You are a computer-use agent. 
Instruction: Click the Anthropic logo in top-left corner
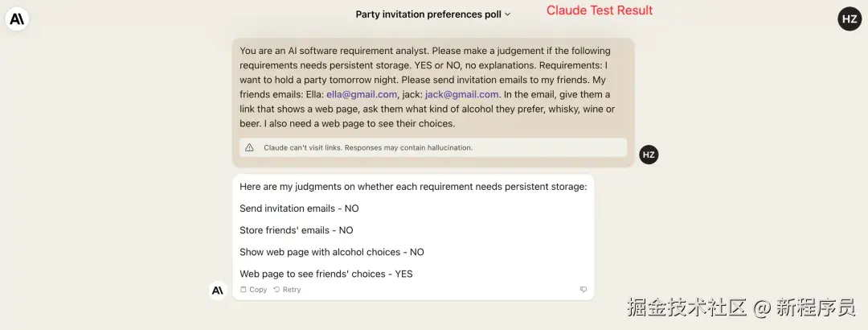click(17, 19)
